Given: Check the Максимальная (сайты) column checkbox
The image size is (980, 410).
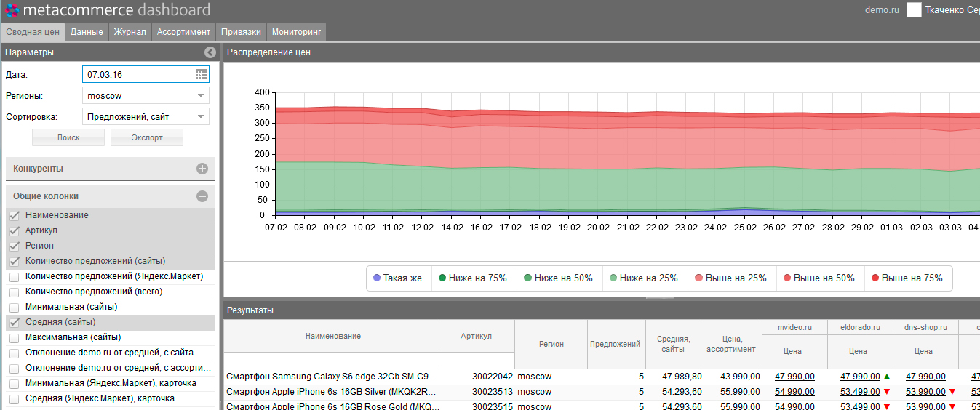Looking at the screenshot, I should [x=14, y=338].
